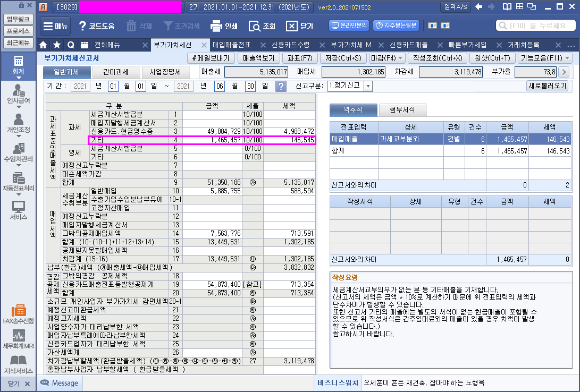Switch to the 첨부서식 tab
The width and height of the screenshot is (580, 392).
402,110
